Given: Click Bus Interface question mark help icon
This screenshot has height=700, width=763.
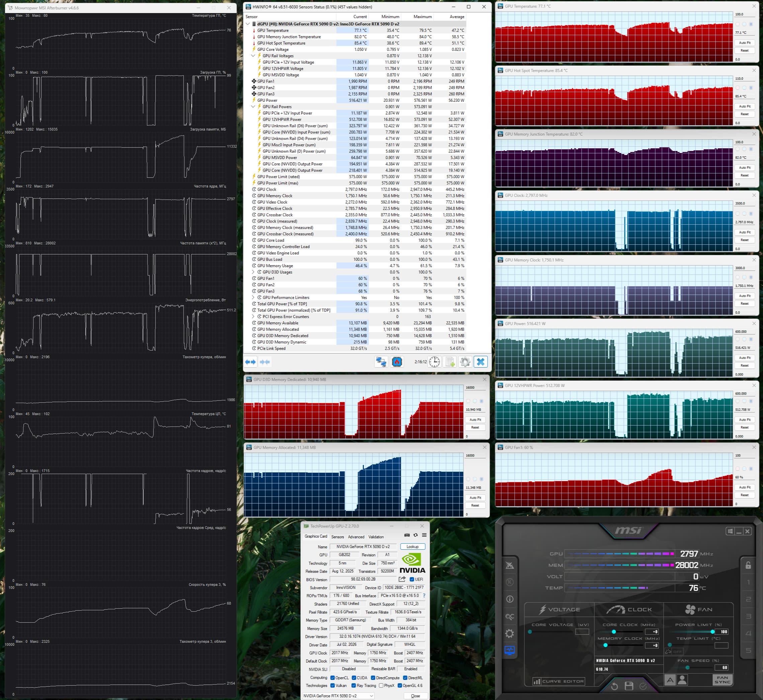Looking at the screenshot, I should (x=424, y=596).
